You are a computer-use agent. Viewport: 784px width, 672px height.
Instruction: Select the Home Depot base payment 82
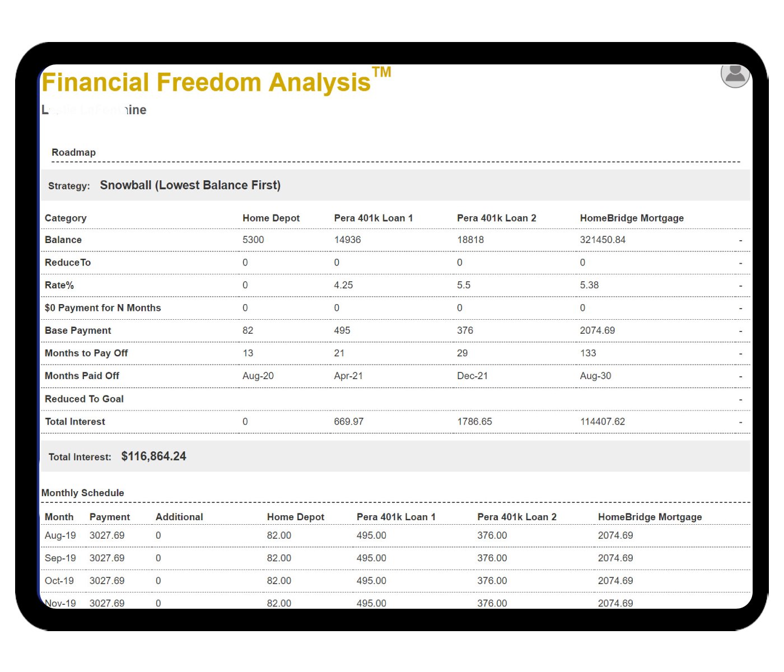click(248, 330)
